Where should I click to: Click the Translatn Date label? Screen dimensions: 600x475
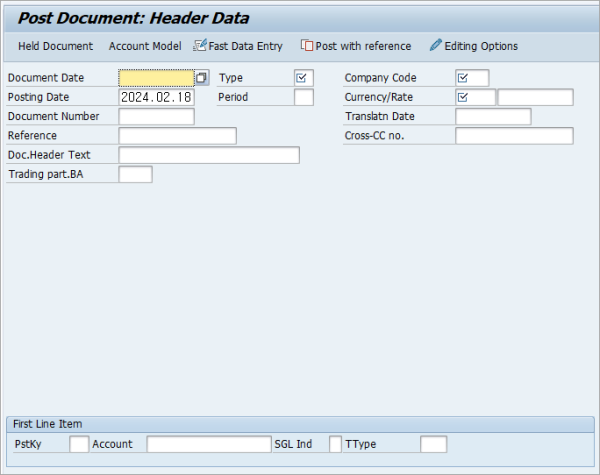[x=380, y=116]
